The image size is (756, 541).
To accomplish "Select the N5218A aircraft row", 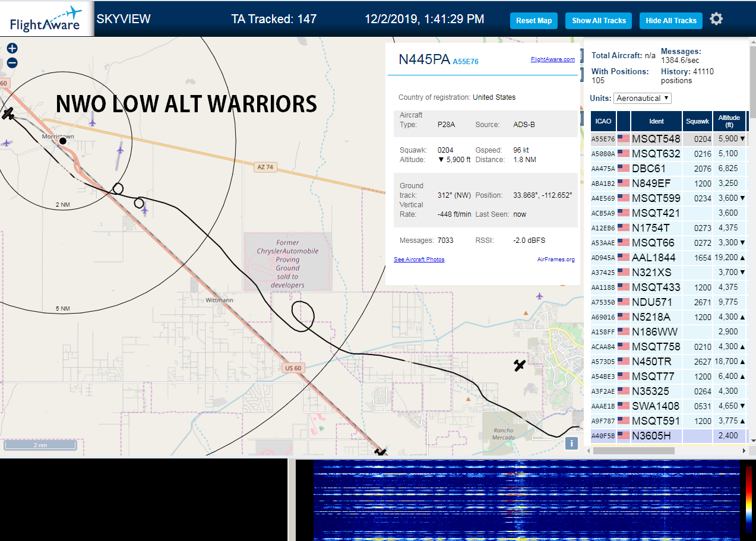I will click(x=669, y=317).
